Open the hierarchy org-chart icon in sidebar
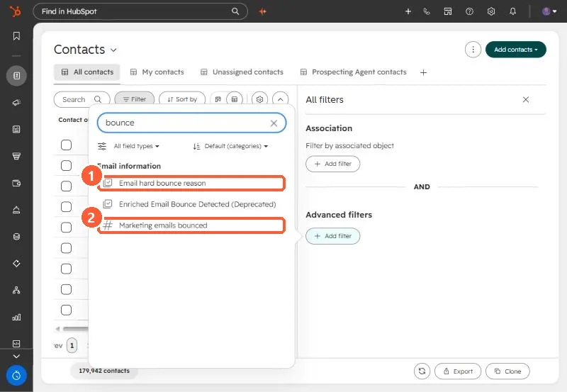Viewport: 567px width, 392px height. click(x=16, y=290)
